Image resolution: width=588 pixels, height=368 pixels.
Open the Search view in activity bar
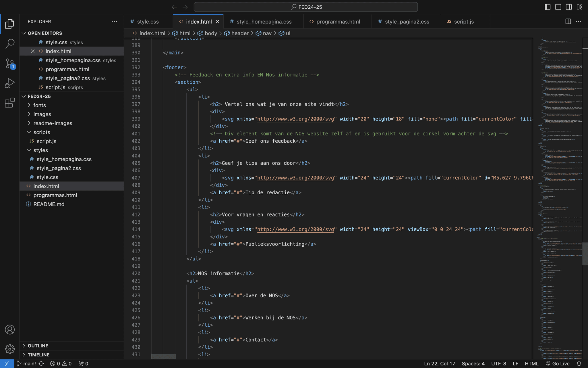click(10, 44)
